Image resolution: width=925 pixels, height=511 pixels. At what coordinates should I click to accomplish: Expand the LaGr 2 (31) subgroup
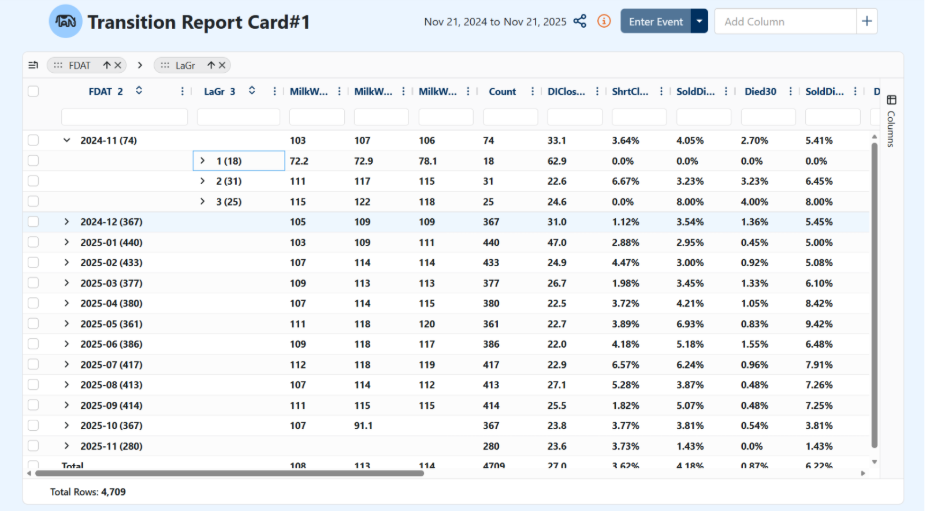coord(203,181)
